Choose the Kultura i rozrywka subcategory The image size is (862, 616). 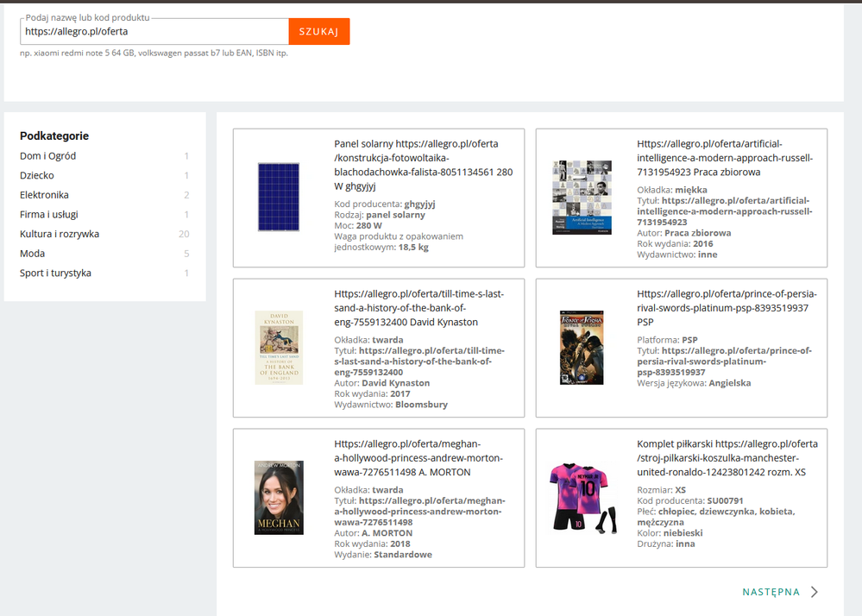click(x=60, y=234)
